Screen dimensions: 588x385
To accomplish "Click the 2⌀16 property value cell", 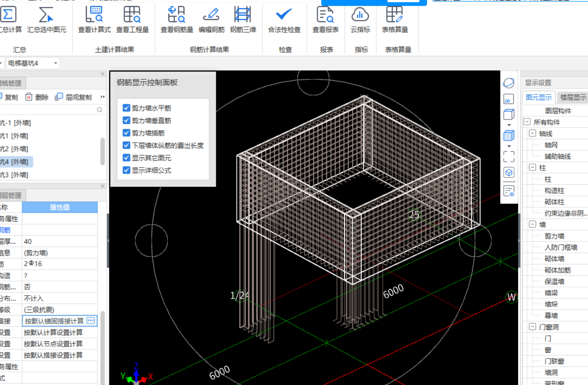I will (x=60, y=264).
